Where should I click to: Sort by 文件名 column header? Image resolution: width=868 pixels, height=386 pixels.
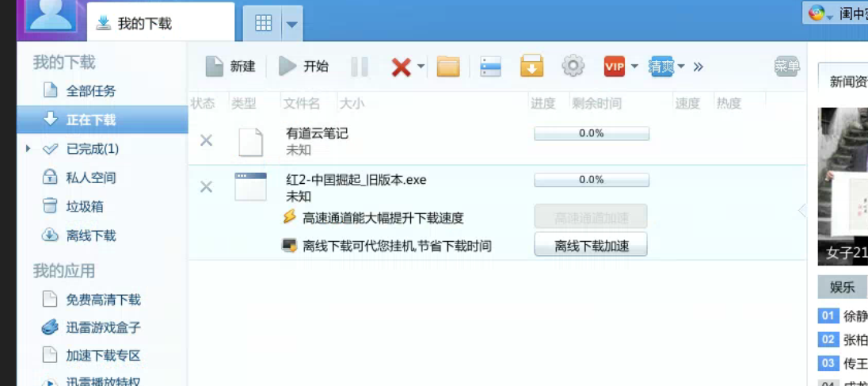pos(302,103)
